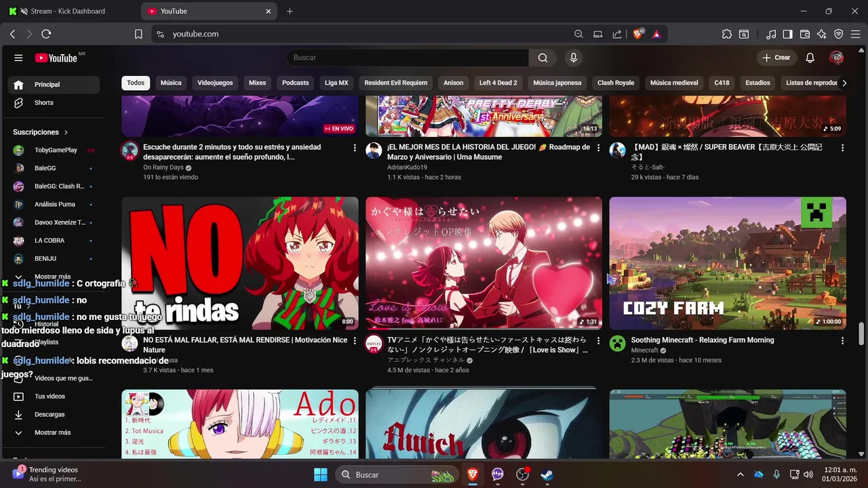Open TobyGamePlay subscription channel
Image resolution: width=868 pixels, height=488 pixels.
pyautogui.click(x=54, y=150)
